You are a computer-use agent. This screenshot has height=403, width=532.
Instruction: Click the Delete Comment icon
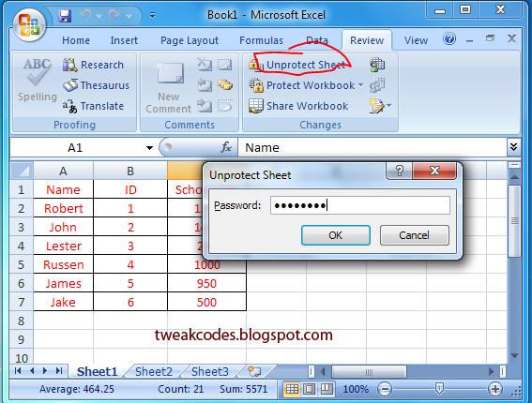click(205, 65)
